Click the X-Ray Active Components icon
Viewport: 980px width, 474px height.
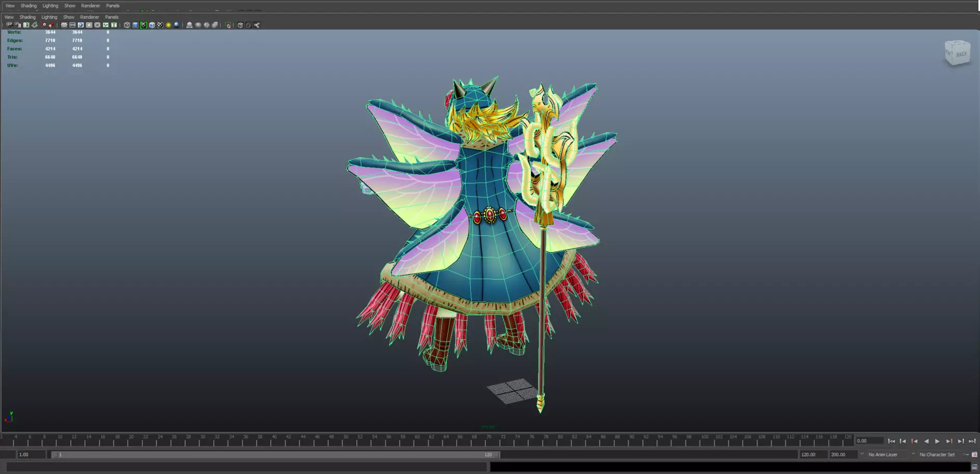pyautogui.click(x=248, y=25)
